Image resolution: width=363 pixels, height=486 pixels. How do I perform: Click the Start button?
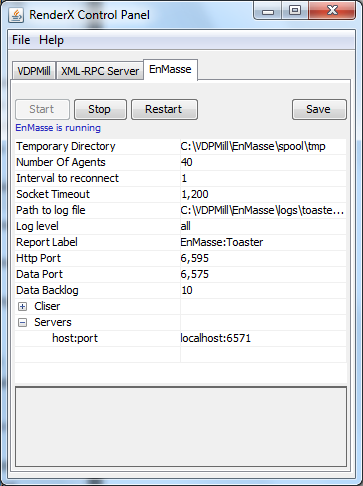42,109
